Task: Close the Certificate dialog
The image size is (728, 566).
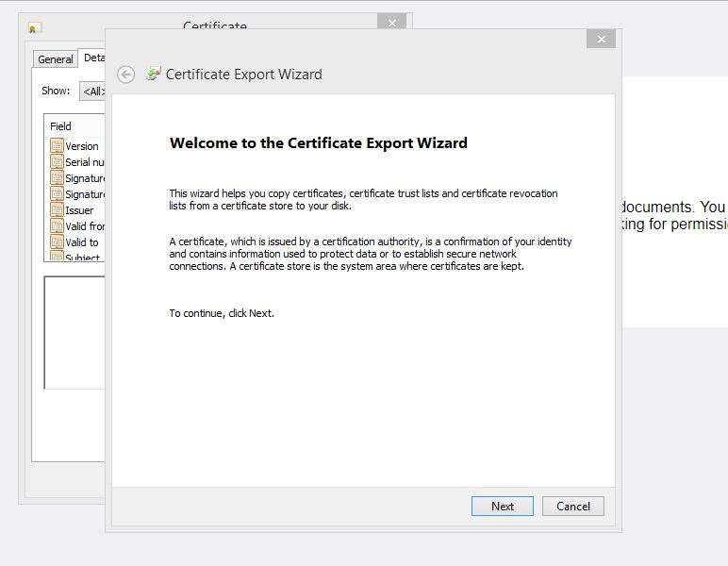Action: tap(391, 24)
